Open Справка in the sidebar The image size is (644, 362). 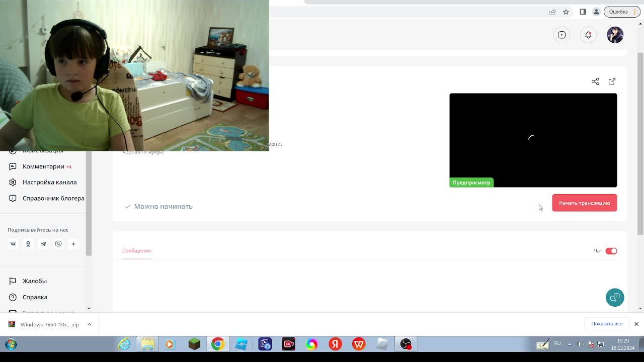(35, 297)
